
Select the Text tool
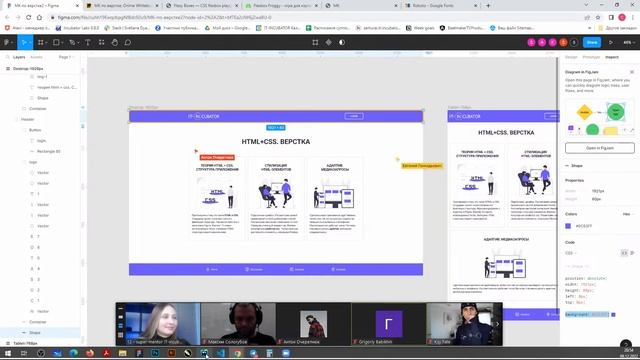(88, 42)
